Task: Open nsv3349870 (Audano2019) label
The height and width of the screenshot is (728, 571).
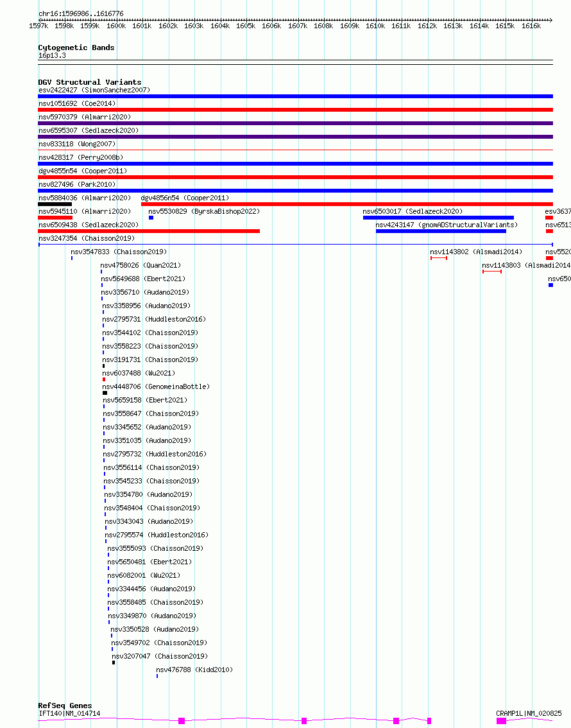Action: [152, 615]
